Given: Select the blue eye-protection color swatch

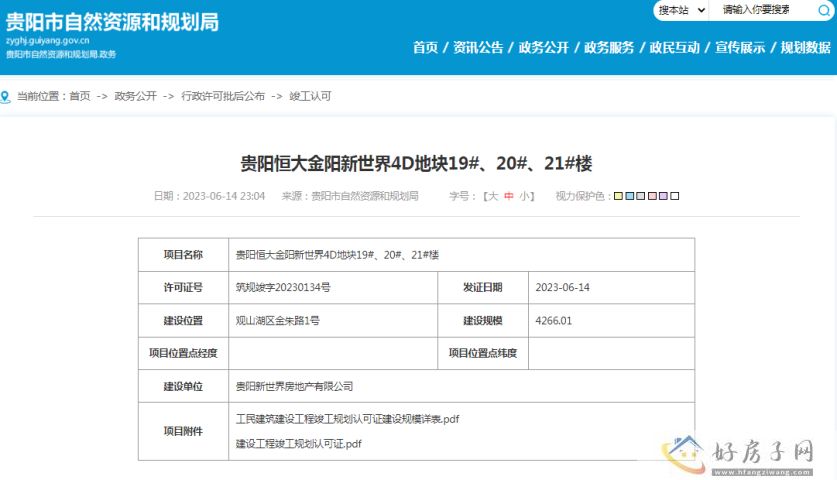Looking at the screenshot, I should click(x=630, y=196).
